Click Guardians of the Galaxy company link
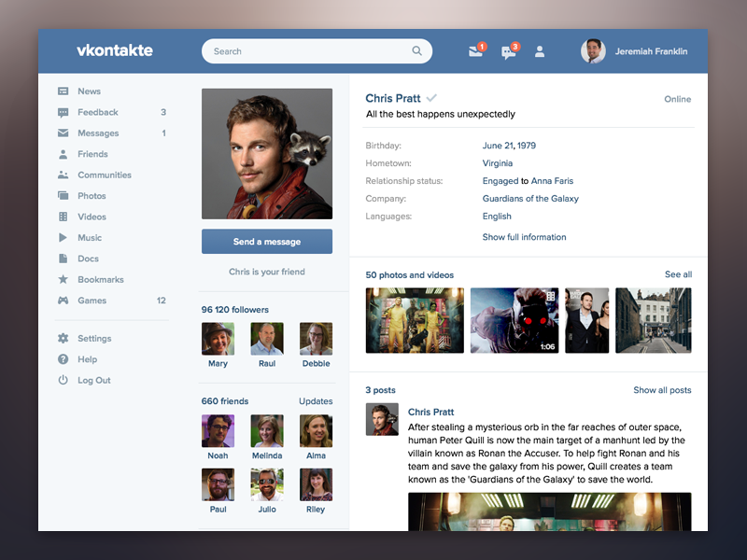 (x=530, y=199)
